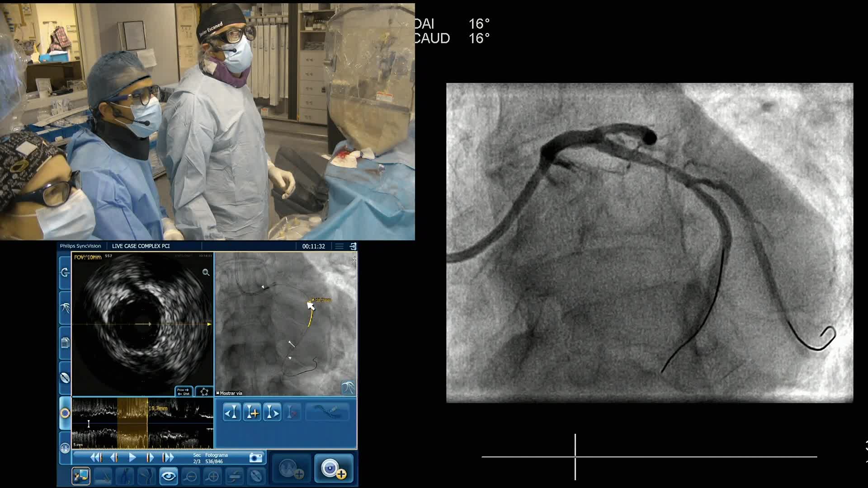
Task: Click the magnifier icon on IVUS image
Action: 206,272
